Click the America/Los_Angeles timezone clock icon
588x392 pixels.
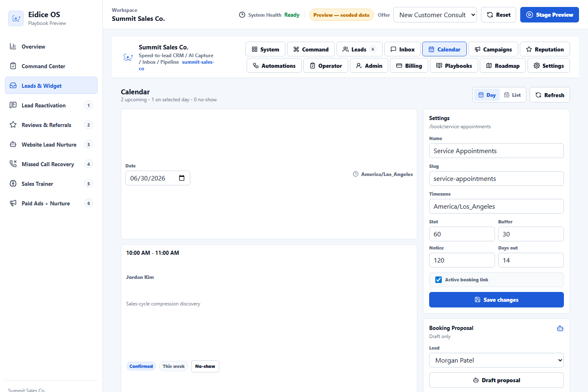(356, 174)
